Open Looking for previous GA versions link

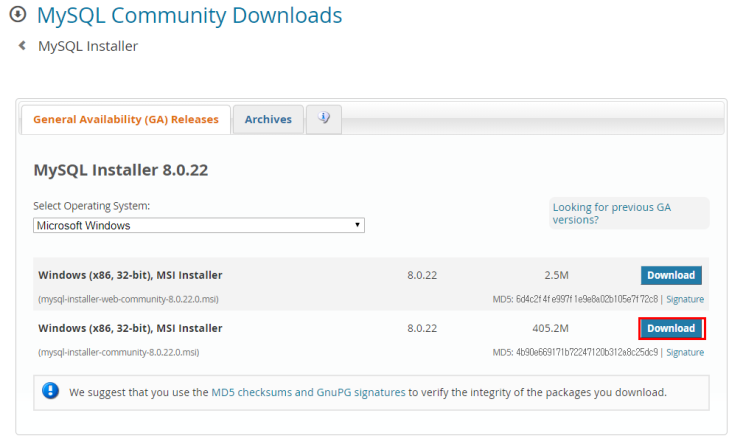[612, 213]
